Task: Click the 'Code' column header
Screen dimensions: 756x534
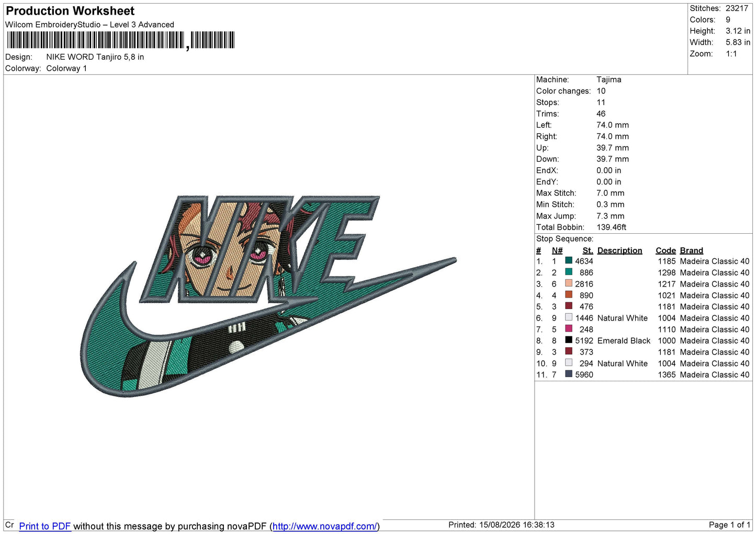Action: 665,251
